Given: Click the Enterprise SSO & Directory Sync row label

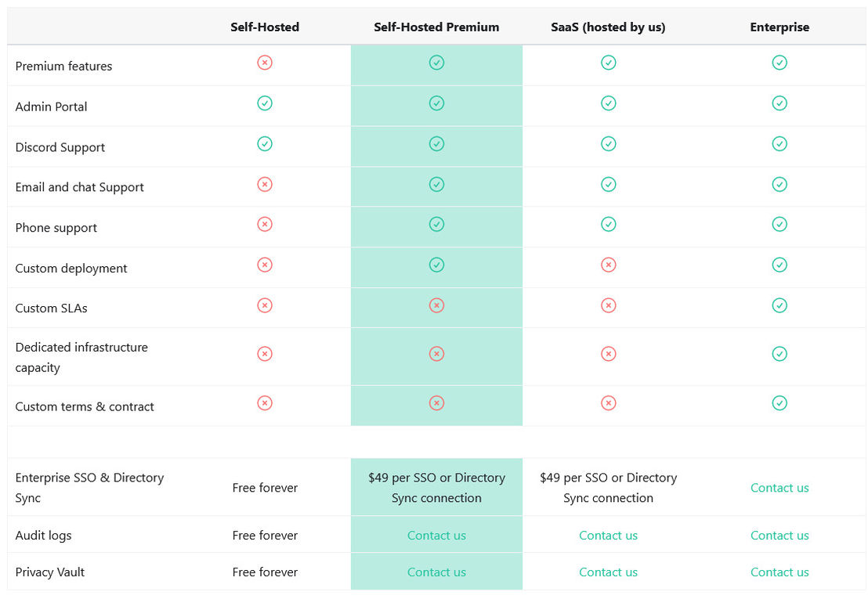Looking at the screenshot, I should (89, 487).
